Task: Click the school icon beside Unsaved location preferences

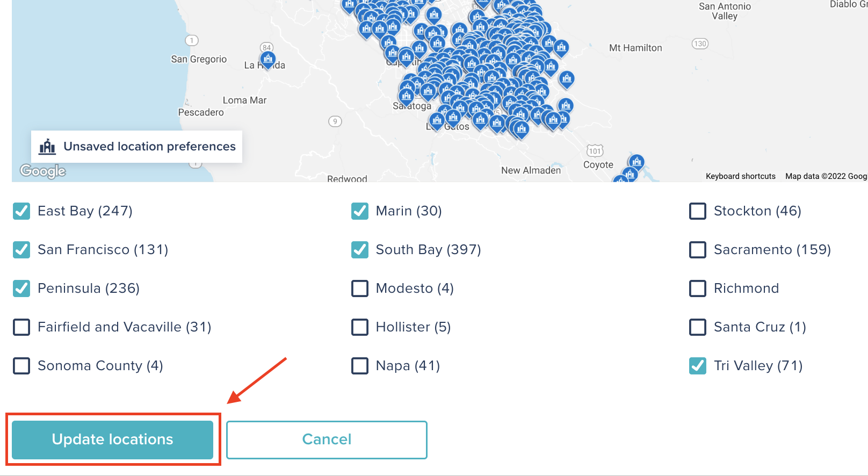Action: [x=48, y=146]
